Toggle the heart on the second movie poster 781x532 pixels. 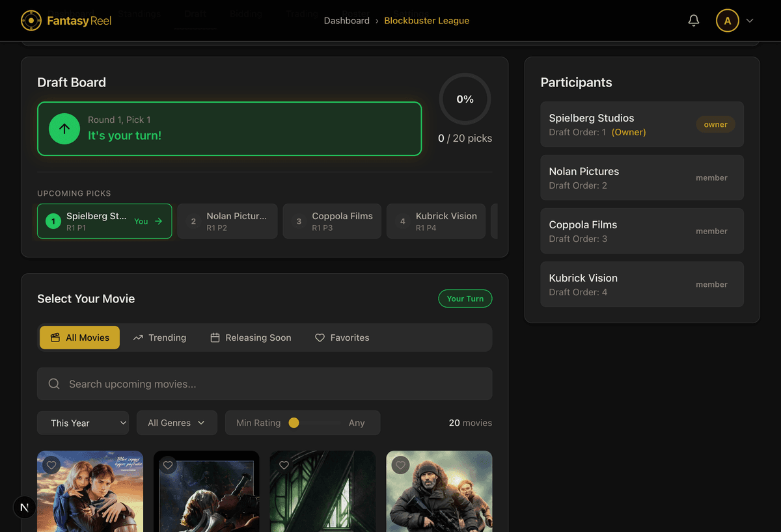coord(168,465)
